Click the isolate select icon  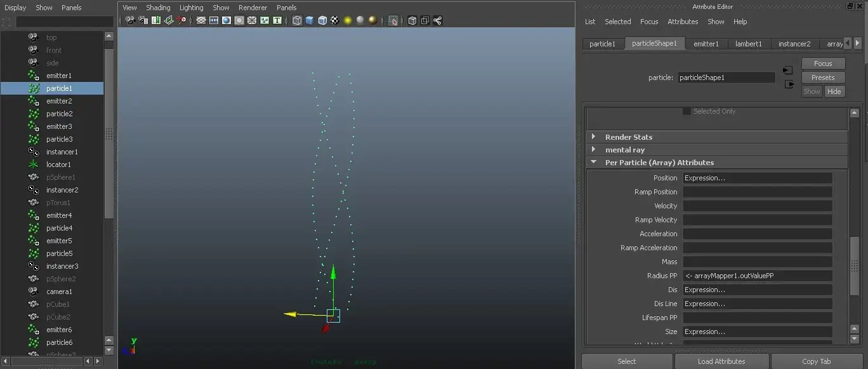(393, 20)
